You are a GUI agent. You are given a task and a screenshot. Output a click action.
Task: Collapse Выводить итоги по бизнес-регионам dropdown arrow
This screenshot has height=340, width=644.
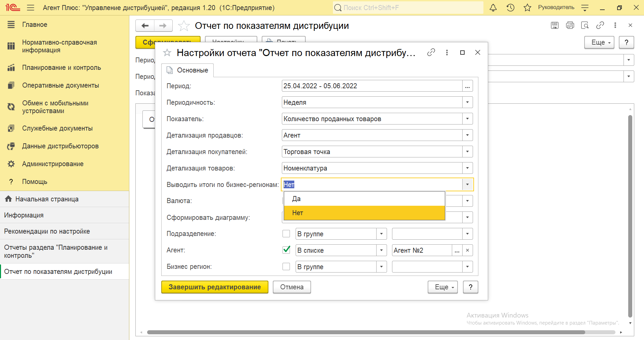coord(467,185)
